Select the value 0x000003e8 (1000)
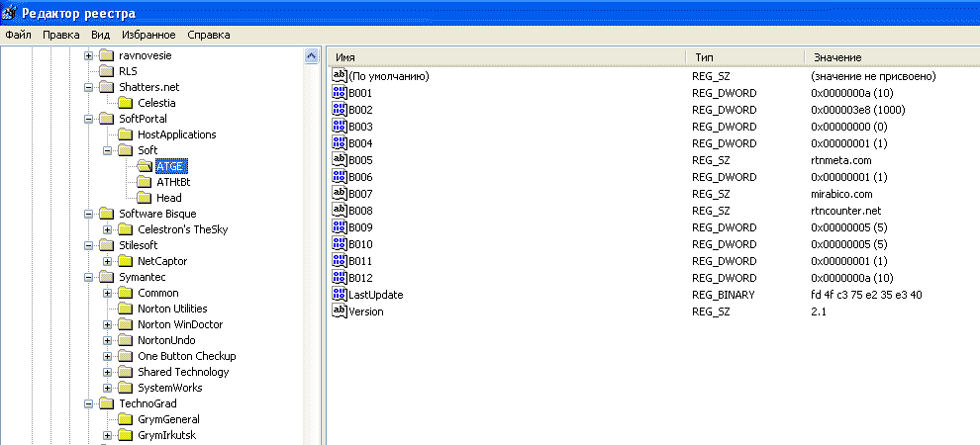The width and height of the screenshot is (980, 445). [x=857, y=110]
